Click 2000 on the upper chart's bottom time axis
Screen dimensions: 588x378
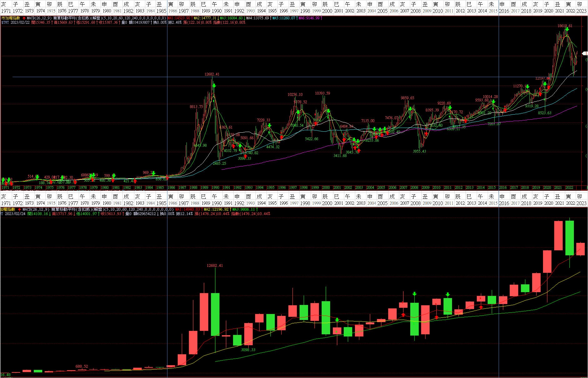pyautogui.click(x=326, y=188)
